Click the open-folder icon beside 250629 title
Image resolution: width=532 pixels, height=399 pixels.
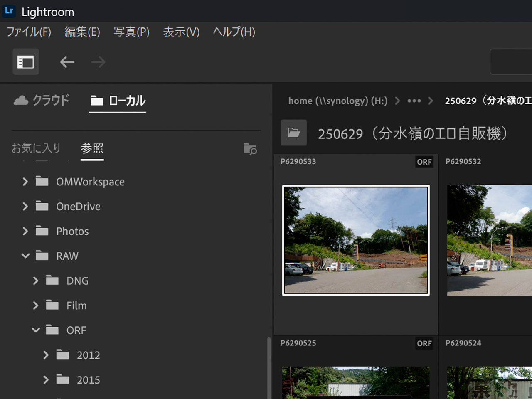[x=294, y=133]
